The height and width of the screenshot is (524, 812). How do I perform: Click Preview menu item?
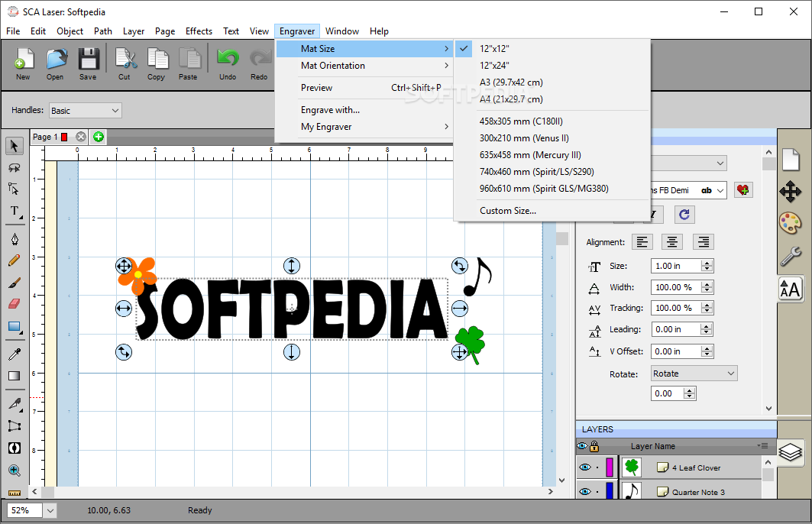click(x=364, y=88)
